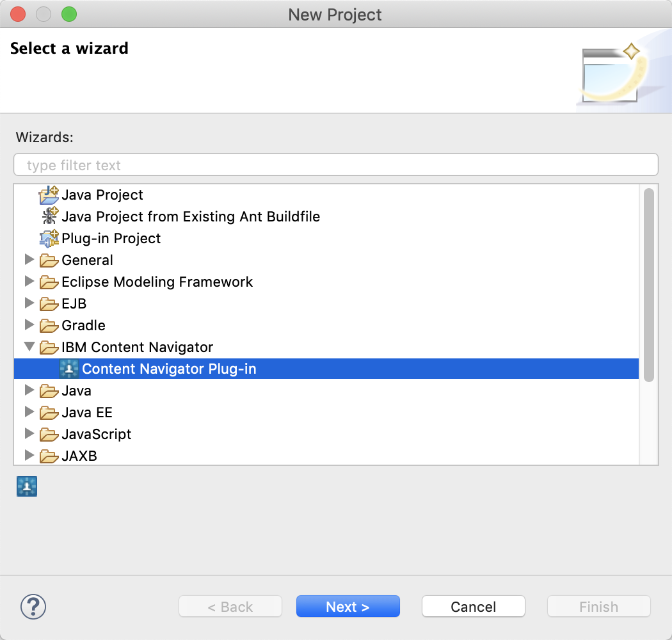This screenshot has width=672, height=640.
Task: Click the type filter text field
Action: (335, 164)
